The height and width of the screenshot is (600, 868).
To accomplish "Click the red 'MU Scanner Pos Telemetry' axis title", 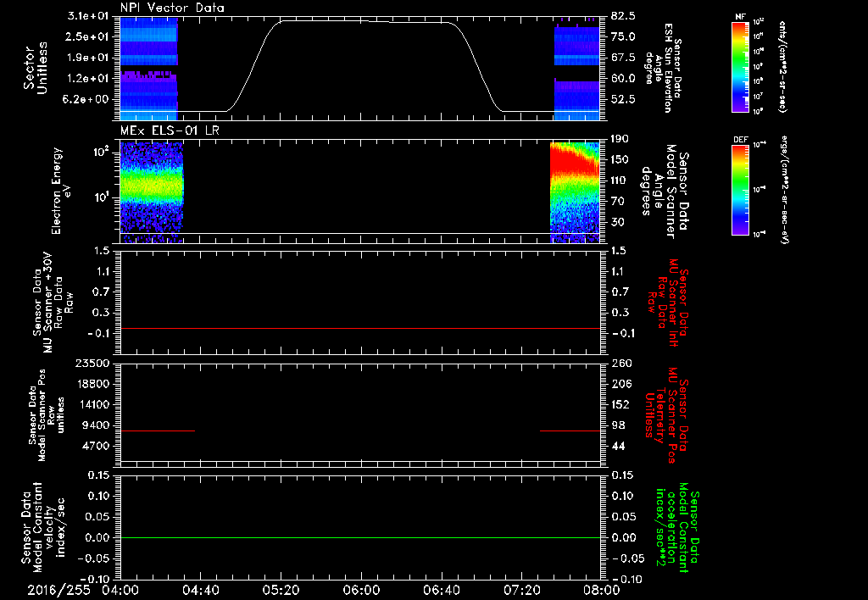I will [x=666, y=415].
